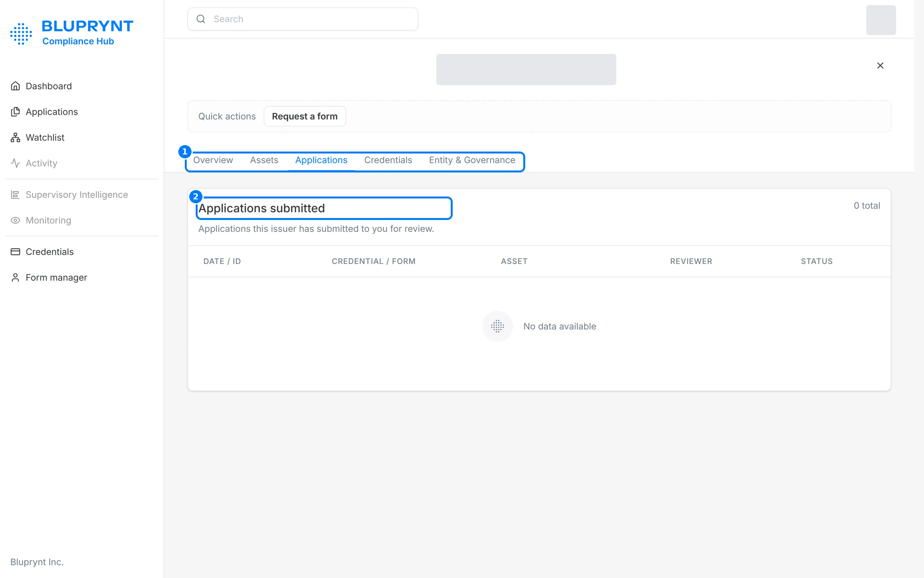Viewport: 924px width, 578px height.
Task: Click the Activity pulse icon
Action: pyautogui.click(x=15, y=163)
